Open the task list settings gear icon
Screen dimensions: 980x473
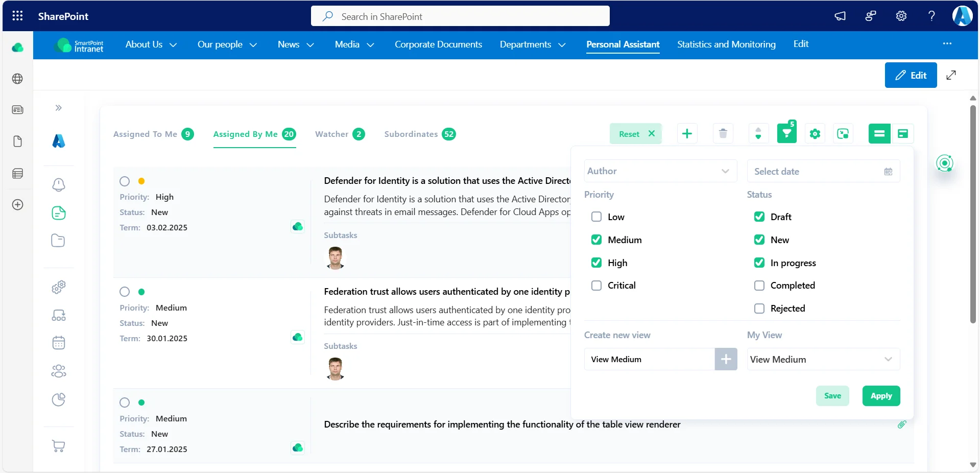(815, 134)
